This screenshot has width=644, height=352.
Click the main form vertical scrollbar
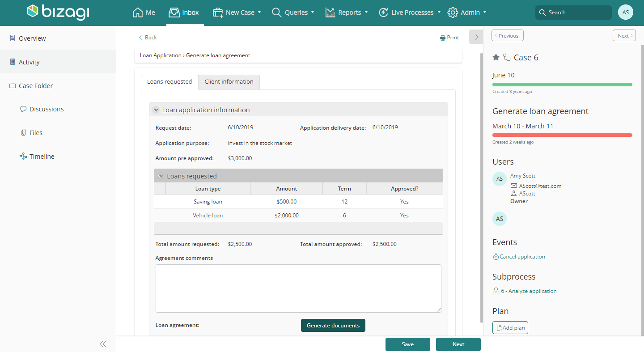(481, 188)
